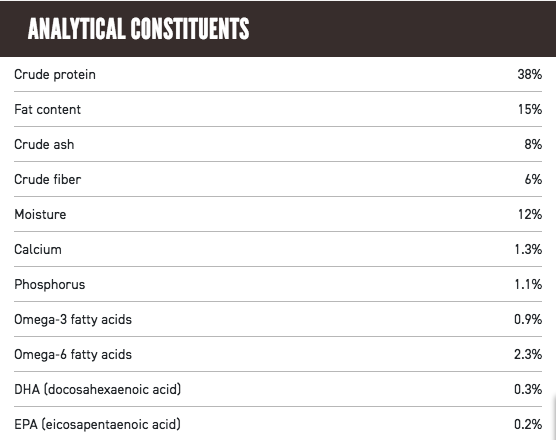This screenshot has height=440, width=556.
Task: Select the Crude protein row label
Action: [x=55, y=75]
